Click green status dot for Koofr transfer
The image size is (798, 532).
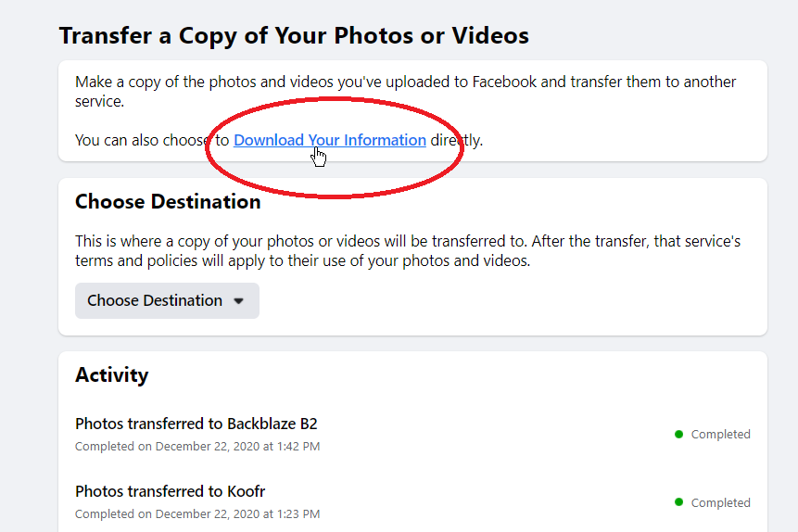pyautogui.click(x=678, y=502)
